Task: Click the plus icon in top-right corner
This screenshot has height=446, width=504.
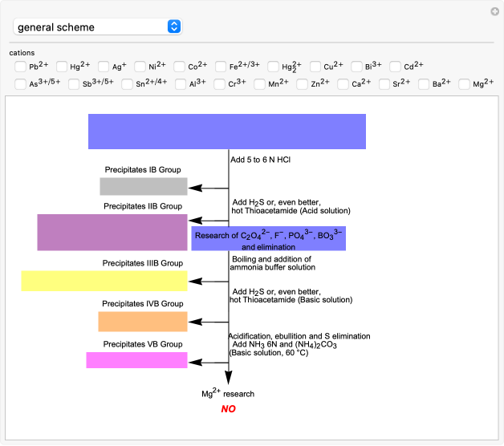Action: 494,11
